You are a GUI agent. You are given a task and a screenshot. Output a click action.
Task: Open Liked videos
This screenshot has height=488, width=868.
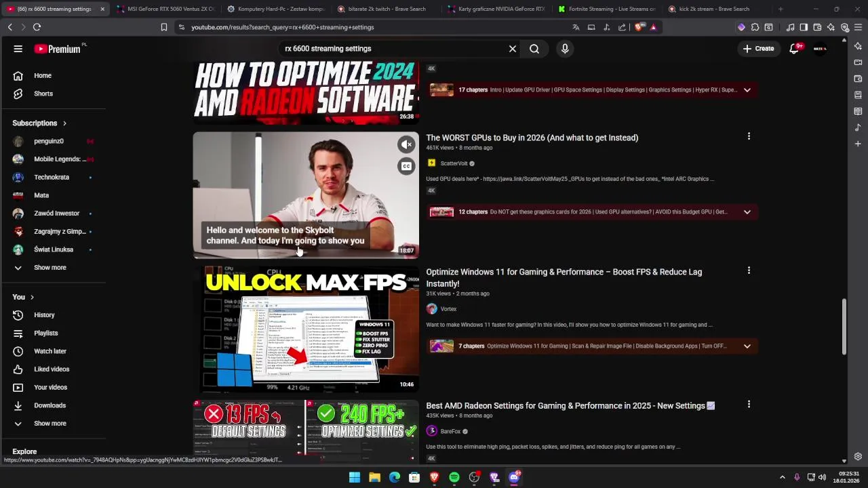pos(53,369)
